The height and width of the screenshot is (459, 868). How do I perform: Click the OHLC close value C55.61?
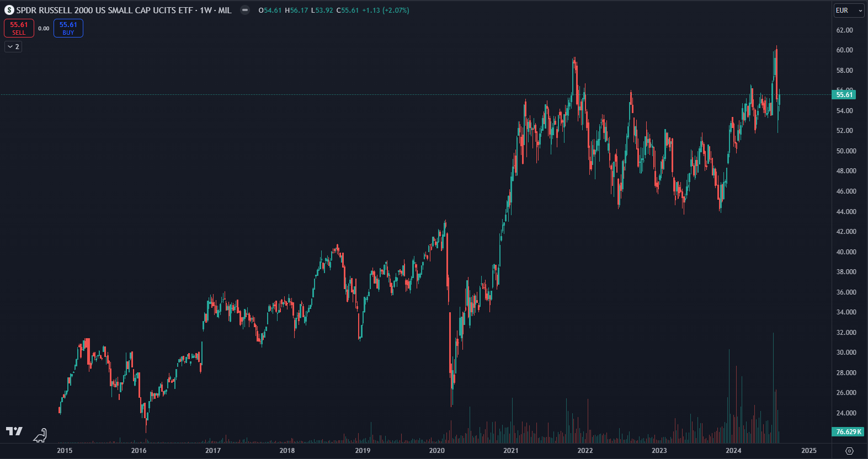point(348,10)
